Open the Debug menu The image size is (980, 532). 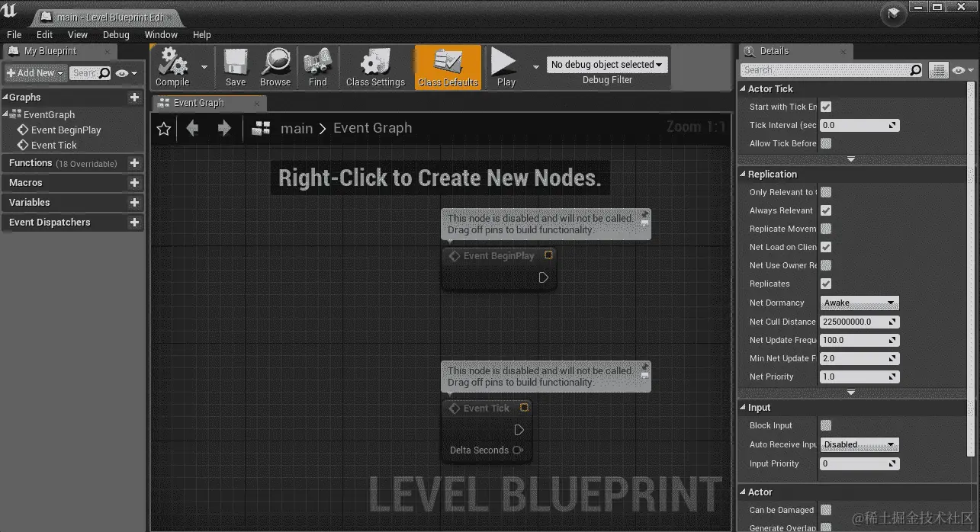click(x=116, y=34)
